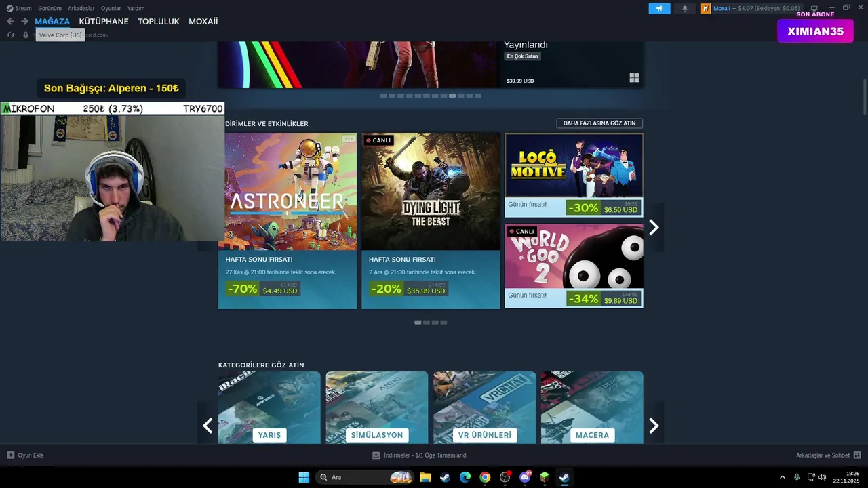Open volume control in system tray
868x488 pixels.
pos(823,477)
